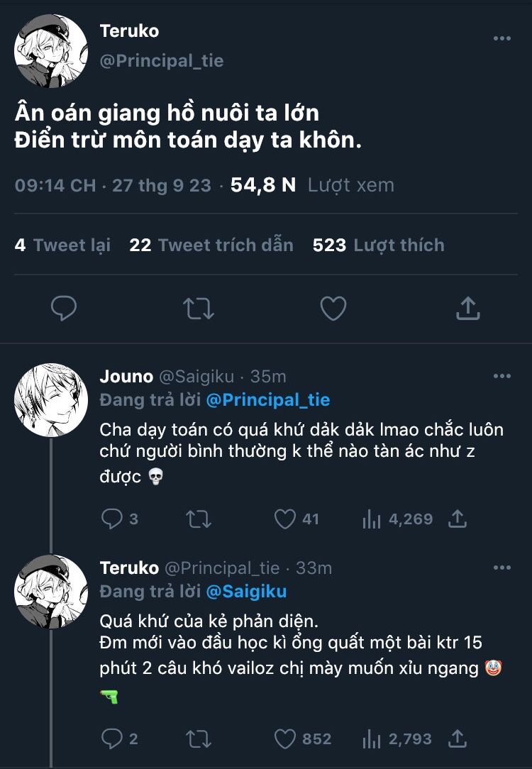Reply to Teruko's second comment
This screenshot has height=769, width=532.
coord(112,739)
